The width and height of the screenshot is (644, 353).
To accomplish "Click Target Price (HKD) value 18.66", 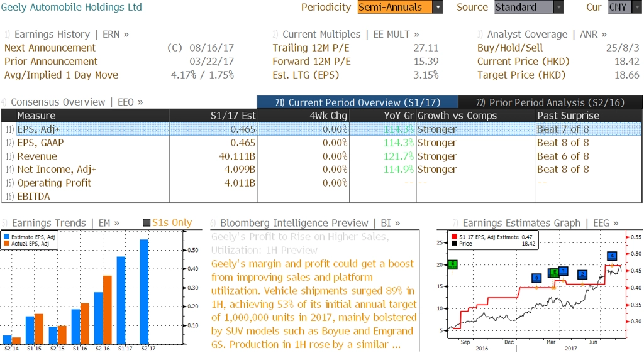I will point(627,75).
